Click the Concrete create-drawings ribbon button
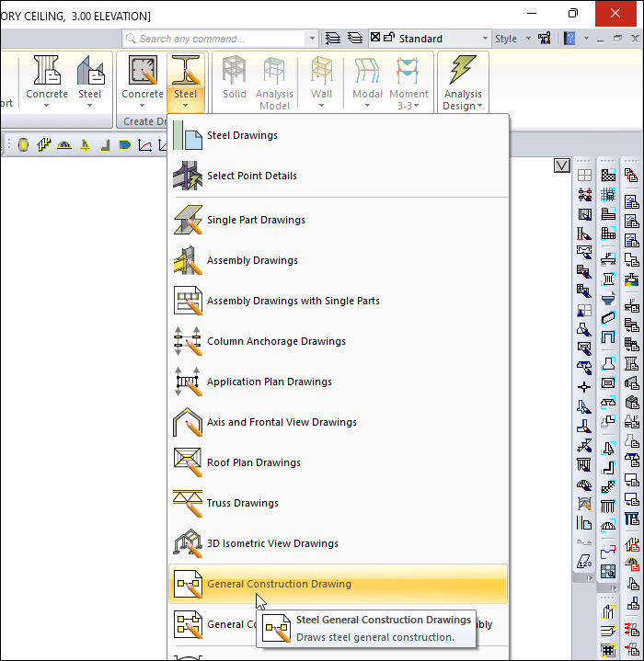Viewport: 644px width, 661px height. (143, 81)
